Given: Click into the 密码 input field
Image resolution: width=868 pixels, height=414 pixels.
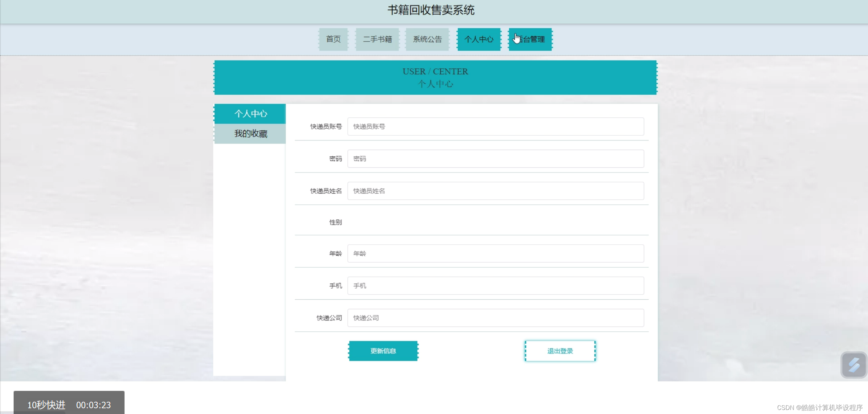Looking at the screenshot, I should [x=495, y=159].
